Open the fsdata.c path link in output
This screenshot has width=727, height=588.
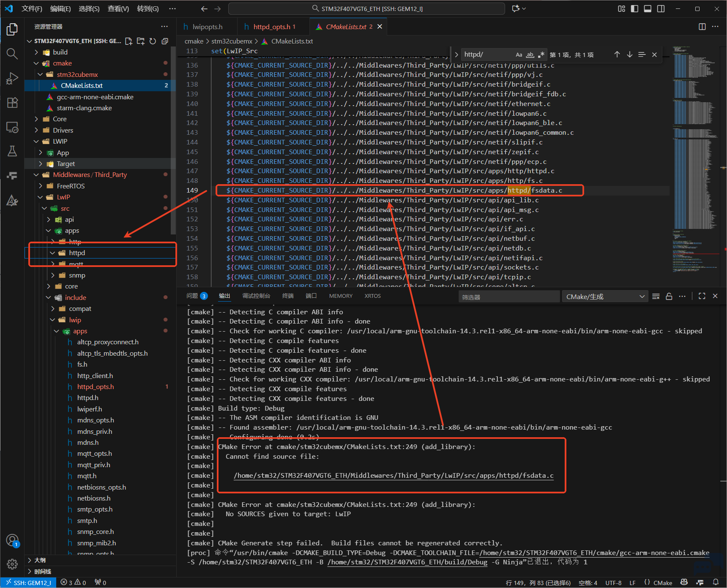[393, 476]
